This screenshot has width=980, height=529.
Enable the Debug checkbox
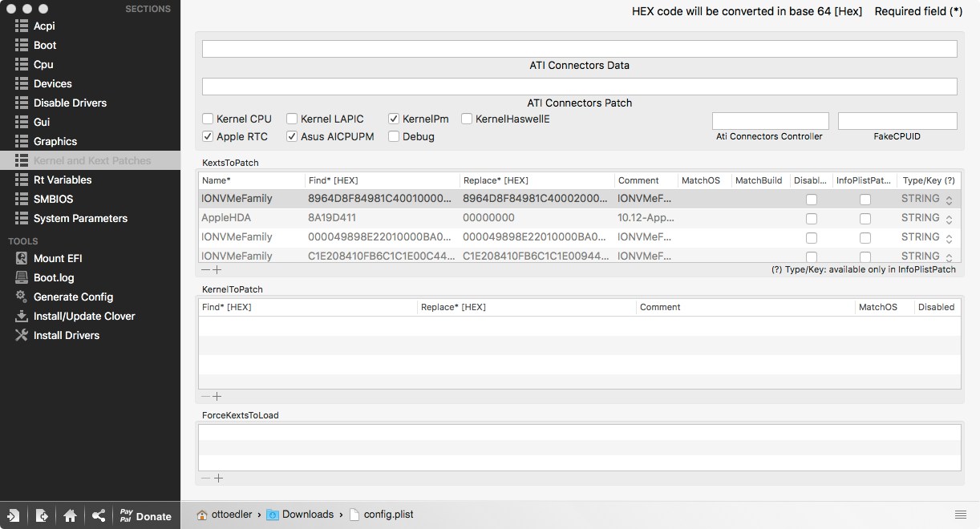tap(394, 136)
